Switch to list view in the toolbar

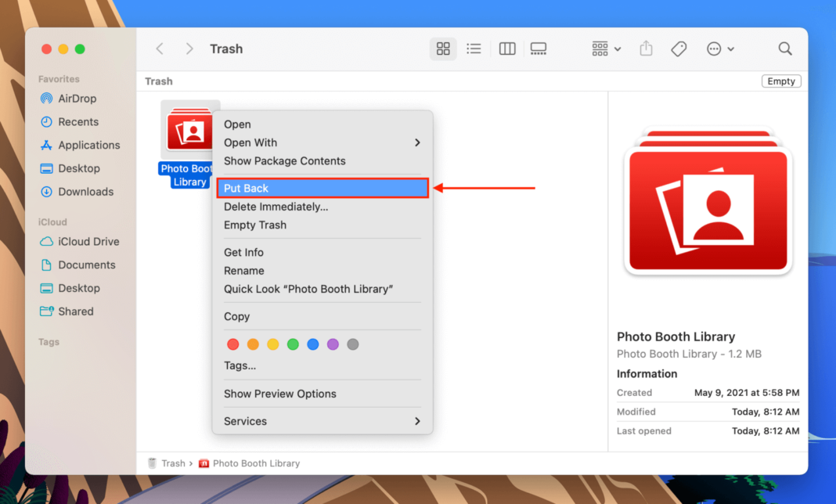(474, 49)
